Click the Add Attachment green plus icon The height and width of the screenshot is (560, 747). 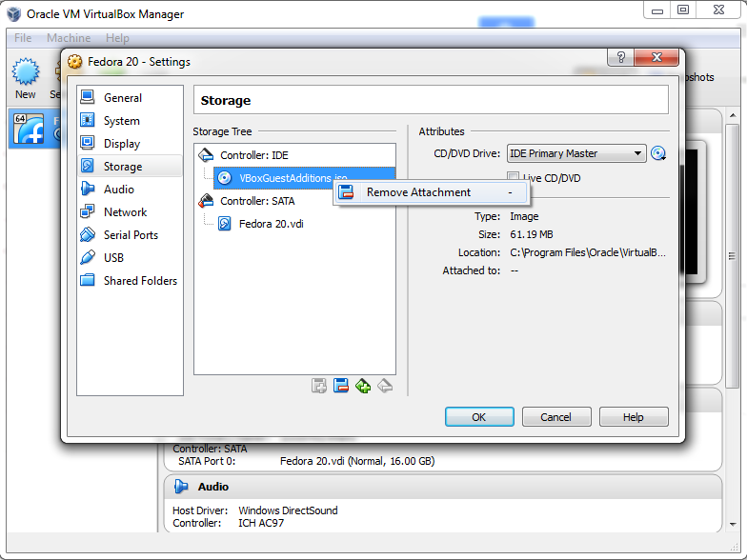[x=363, y=385]
